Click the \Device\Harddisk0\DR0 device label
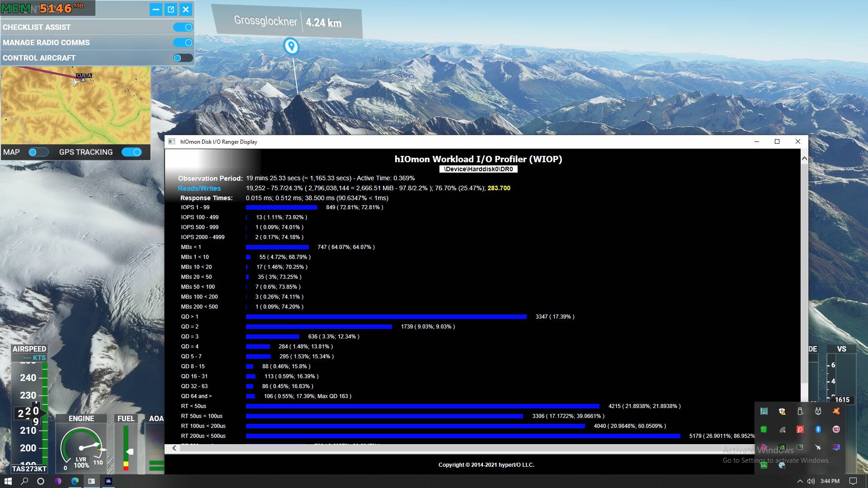This screenshot has width=868, height=488. click(x=478, y=169)
